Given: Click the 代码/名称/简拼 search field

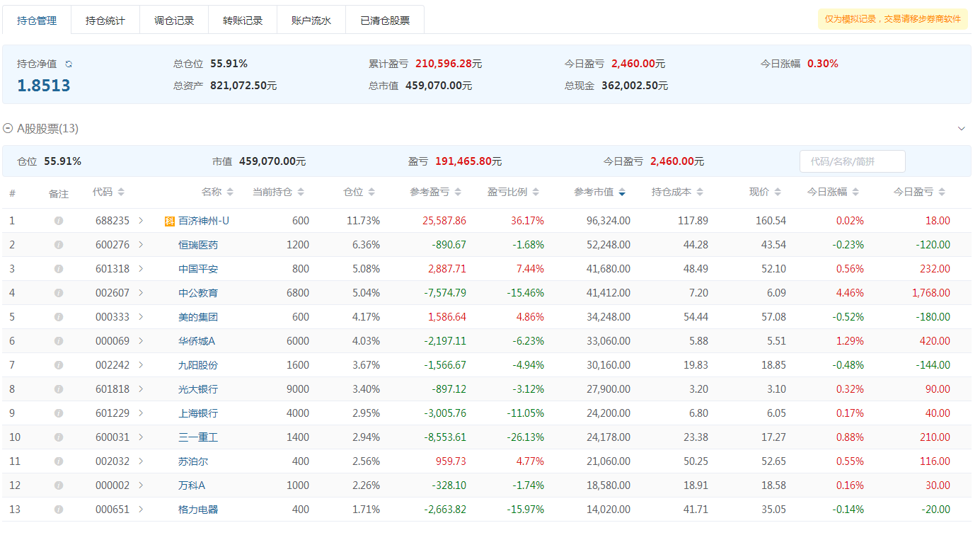Looking at the screenshot, I should 852,161.
